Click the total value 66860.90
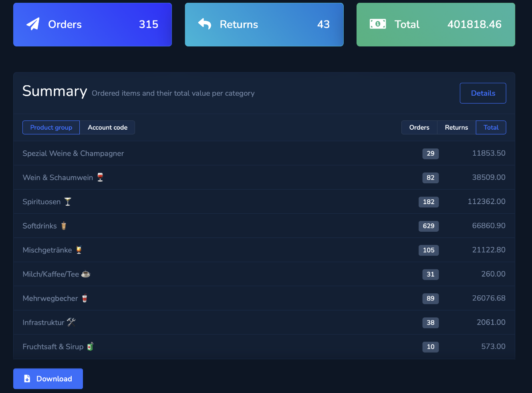Image resolution: width=532 pixels, height=393 pixels. [x=489, y=226]
